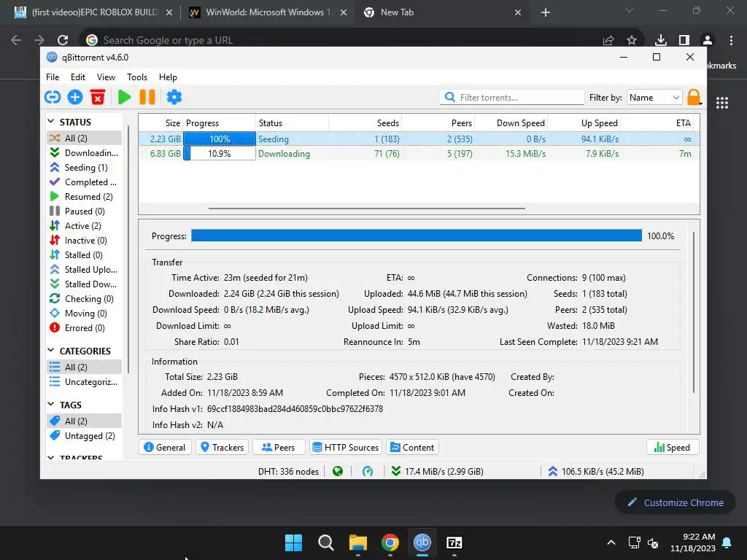
Task: Select the Stalled (0) filter
Action: (x=84, y=255)
